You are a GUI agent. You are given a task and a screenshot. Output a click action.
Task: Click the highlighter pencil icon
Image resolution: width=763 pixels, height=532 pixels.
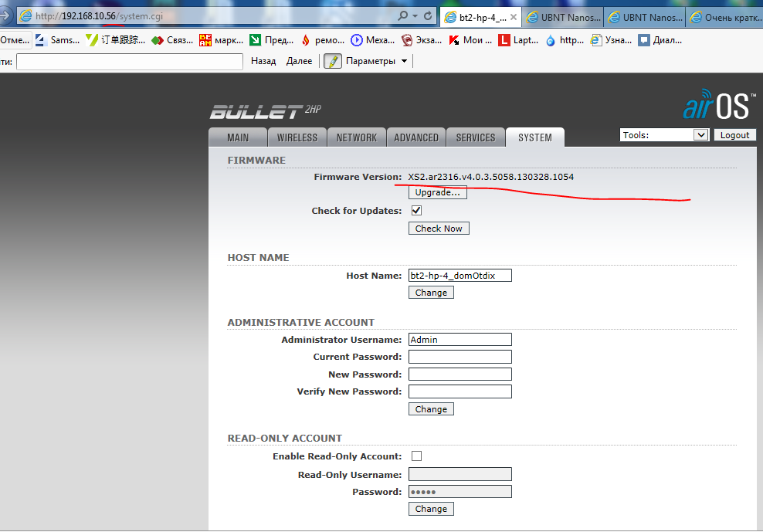point(333,61)
